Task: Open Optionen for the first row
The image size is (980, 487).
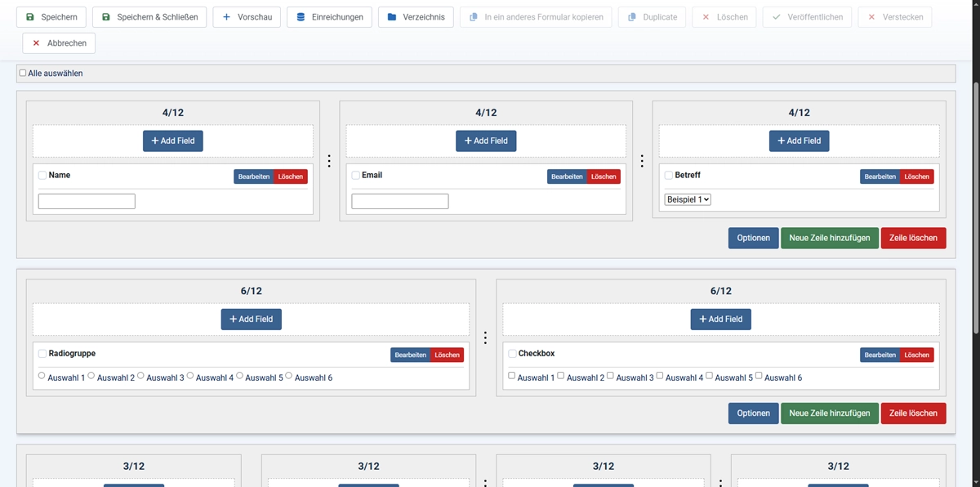Action: [x=752, y=238]
